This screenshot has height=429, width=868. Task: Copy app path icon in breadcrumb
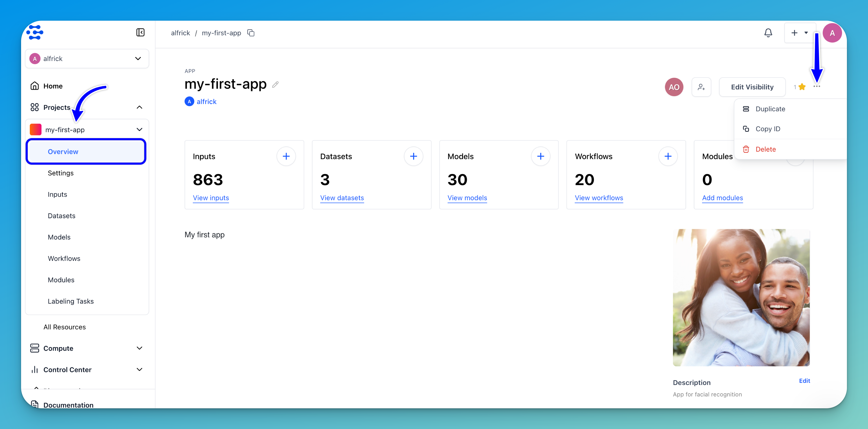pyautogui.click(x=251, y=33)
